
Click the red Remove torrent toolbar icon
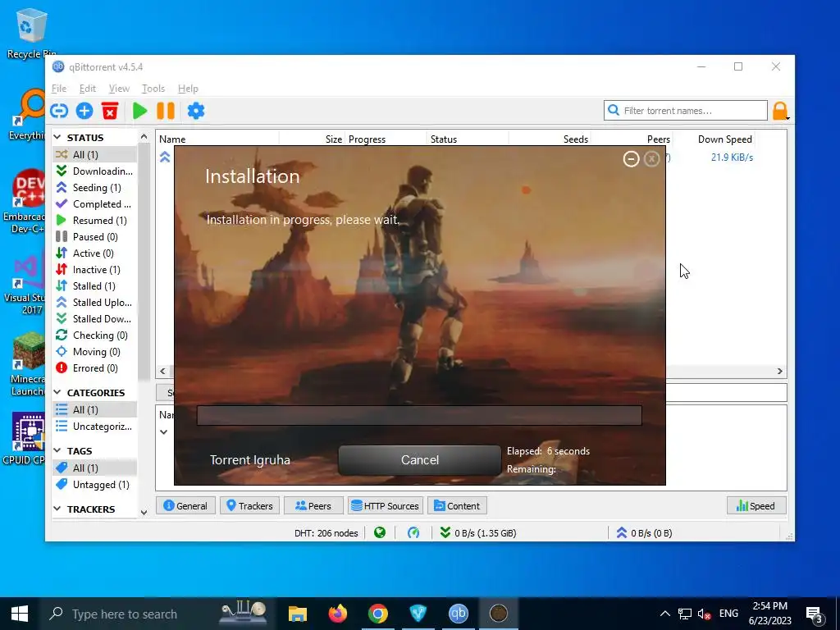click(110, 111)
